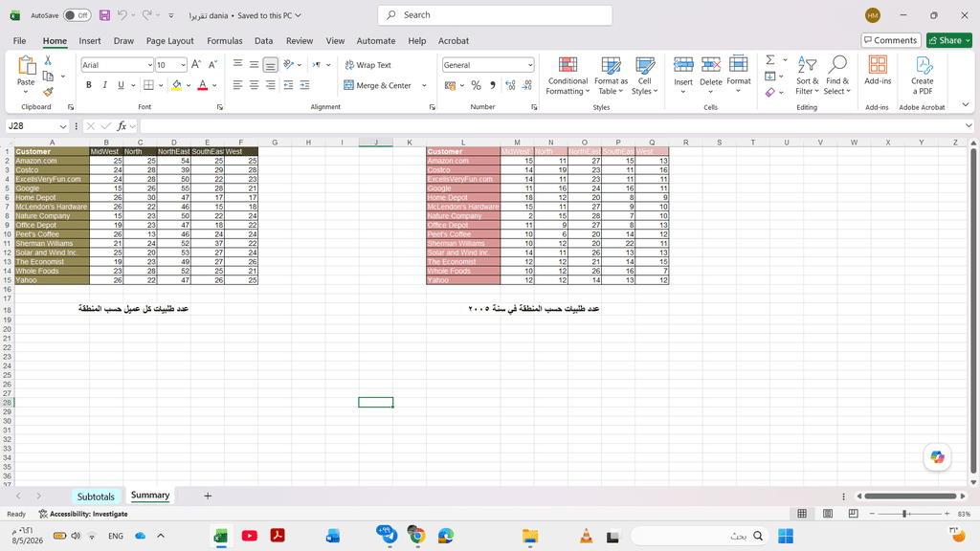Open File Explorer from the taskbar
This screenshot has height=551, width=980.
(530, 536)
